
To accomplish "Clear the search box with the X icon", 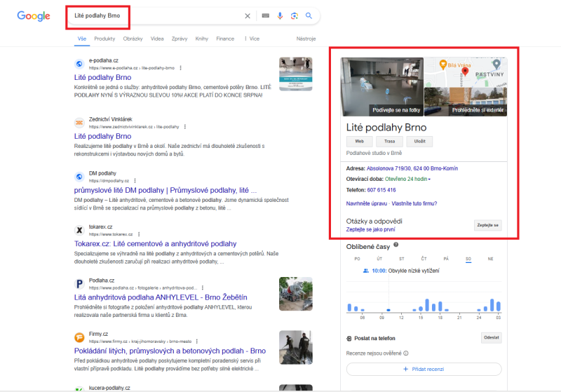I will point(248,15).
